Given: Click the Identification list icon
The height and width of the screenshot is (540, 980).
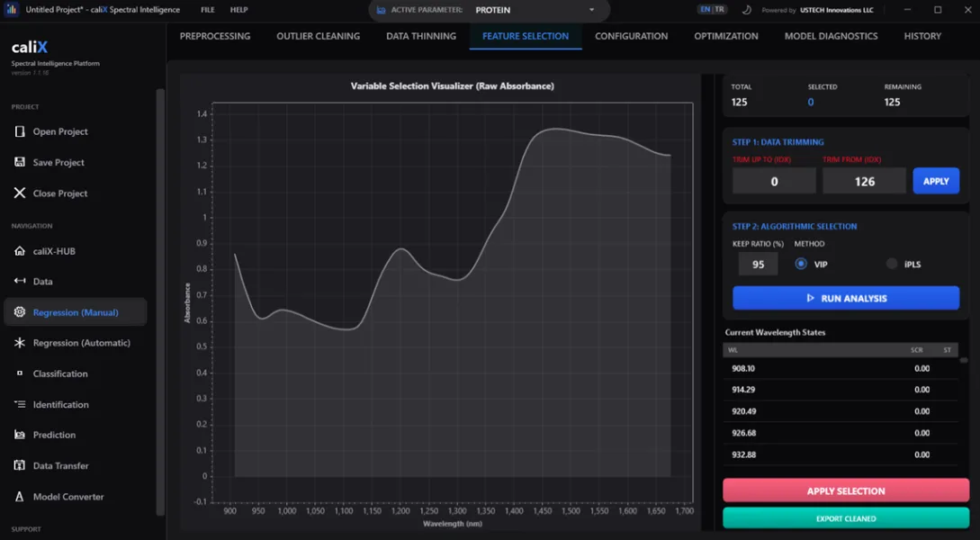Looking at the screenshot, I should click(x=20, y=404).
